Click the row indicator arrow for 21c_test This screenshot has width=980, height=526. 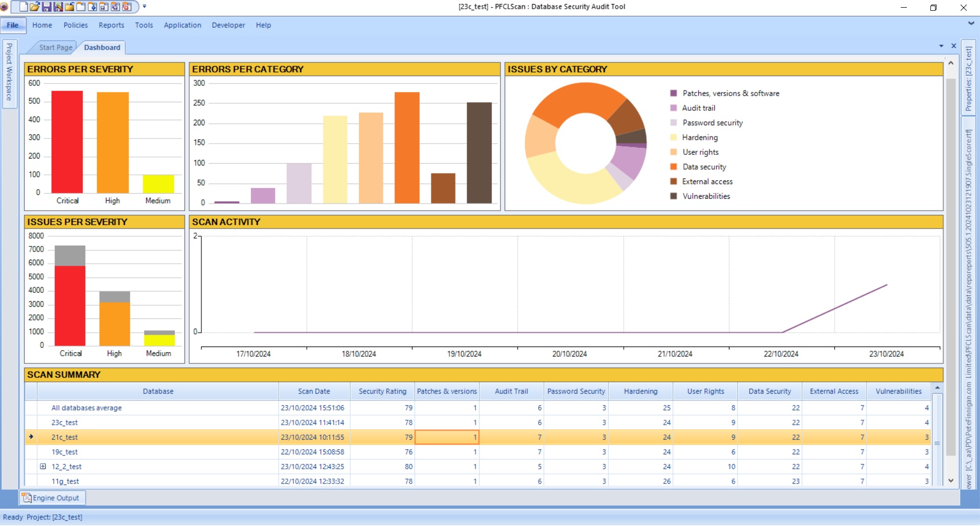coord(31,437)
